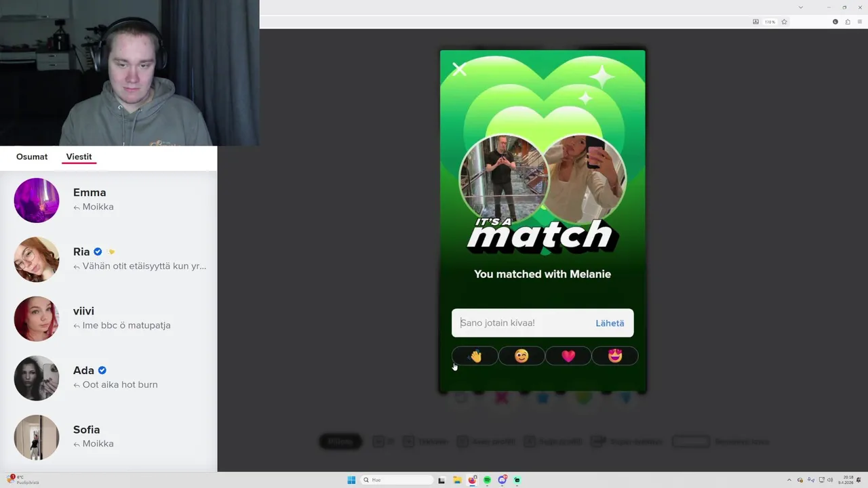Open Ada's profile picture thumbnail

(37, 378)
